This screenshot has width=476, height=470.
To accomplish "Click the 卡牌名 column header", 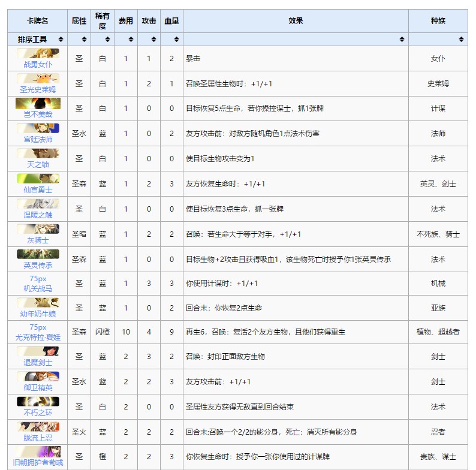I will tap(37, 21).
